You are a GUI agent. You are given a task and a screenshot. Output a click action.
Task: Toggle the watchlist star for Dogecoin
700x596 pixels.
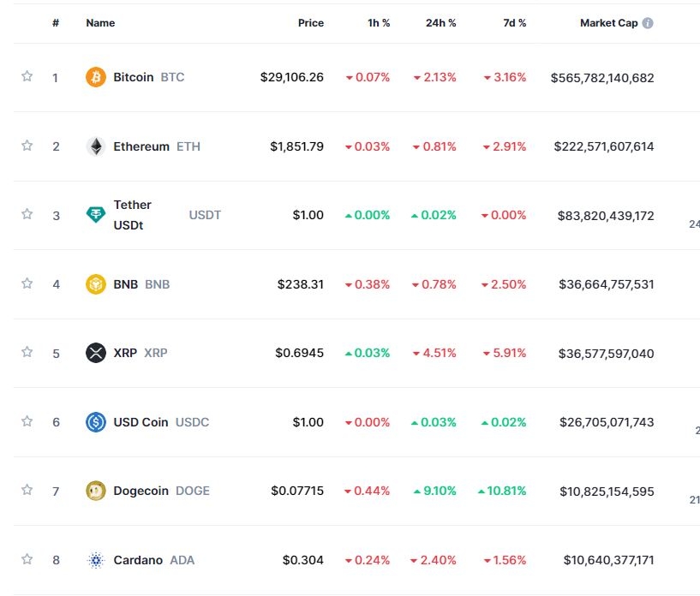(27, 490)
